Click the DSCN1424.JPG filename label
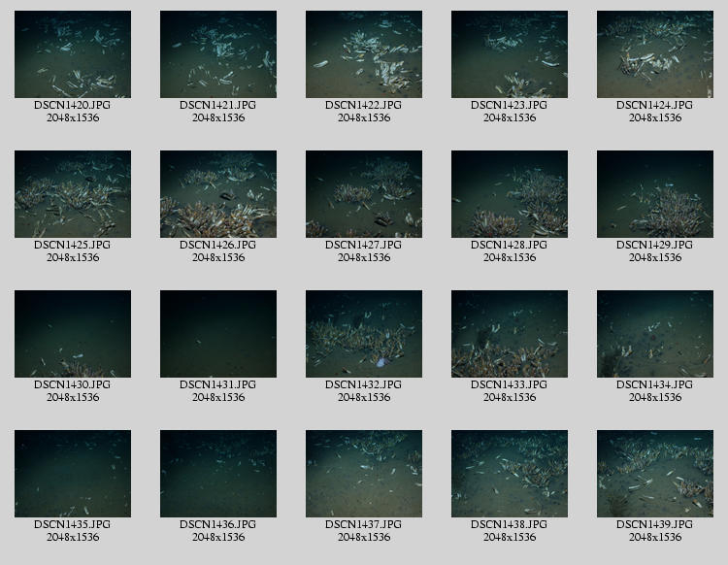This screenshot has height=565, width=728. [x=654, y=105]
